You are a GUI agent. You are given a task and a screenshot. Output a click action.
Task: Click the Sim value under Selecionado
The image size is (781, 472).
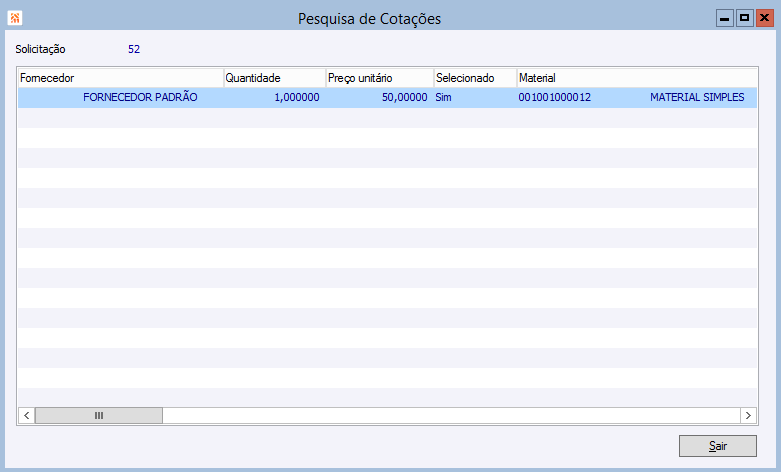pos(443,98)
